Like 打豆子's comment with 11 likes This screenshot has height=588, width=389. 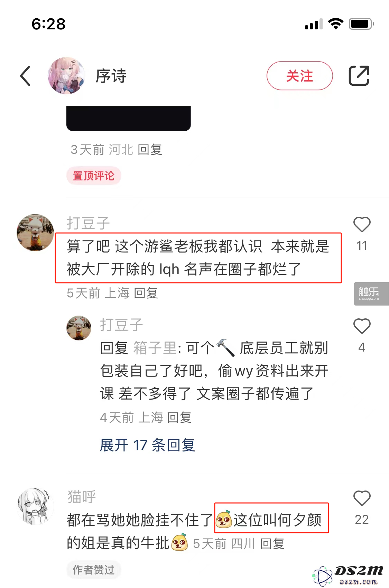362,225
